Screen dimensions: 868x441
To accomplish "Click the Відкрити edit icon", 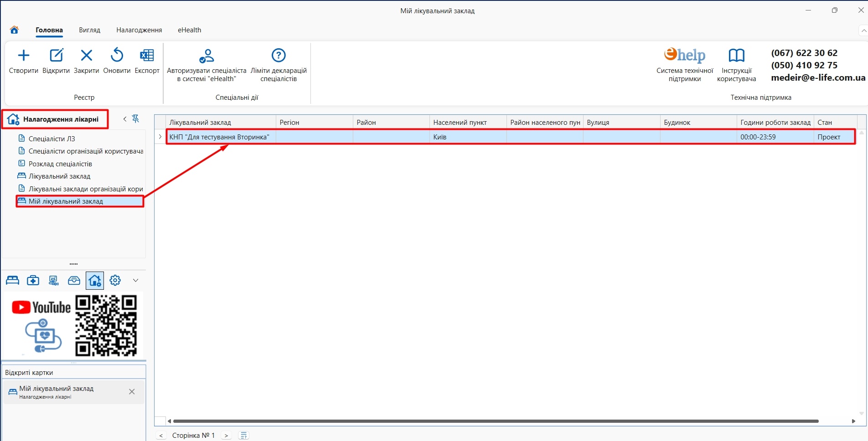I will [x=56, y=56].
